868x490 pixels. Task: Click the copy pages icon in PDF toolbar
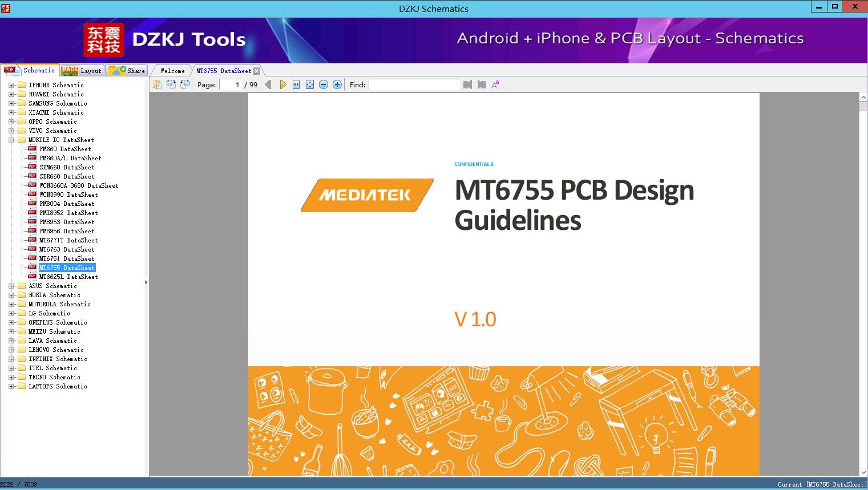click(158, 84)
